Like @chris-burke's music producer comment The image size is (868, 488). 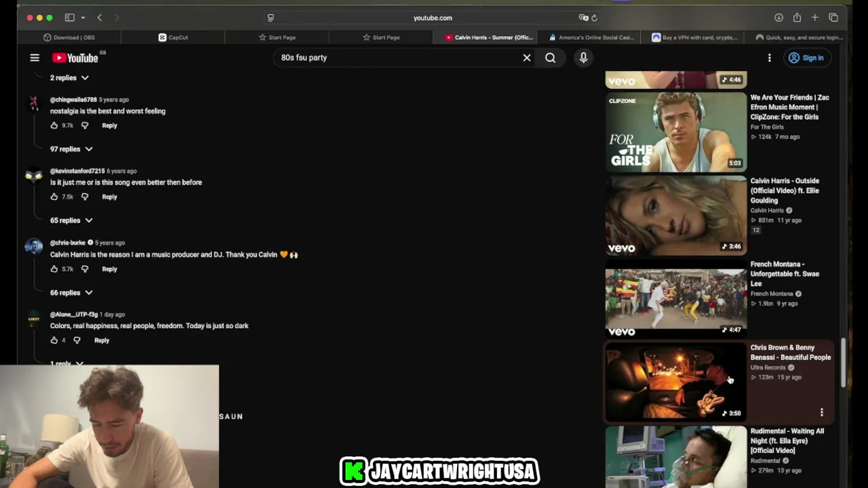[x=54, y=269]
